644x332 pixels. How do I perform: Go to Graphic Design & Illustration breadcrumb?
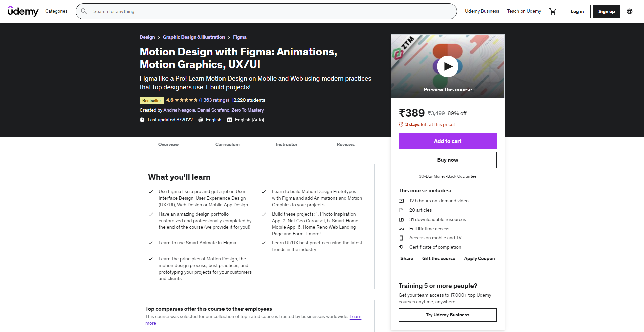[x=194, y=37]
